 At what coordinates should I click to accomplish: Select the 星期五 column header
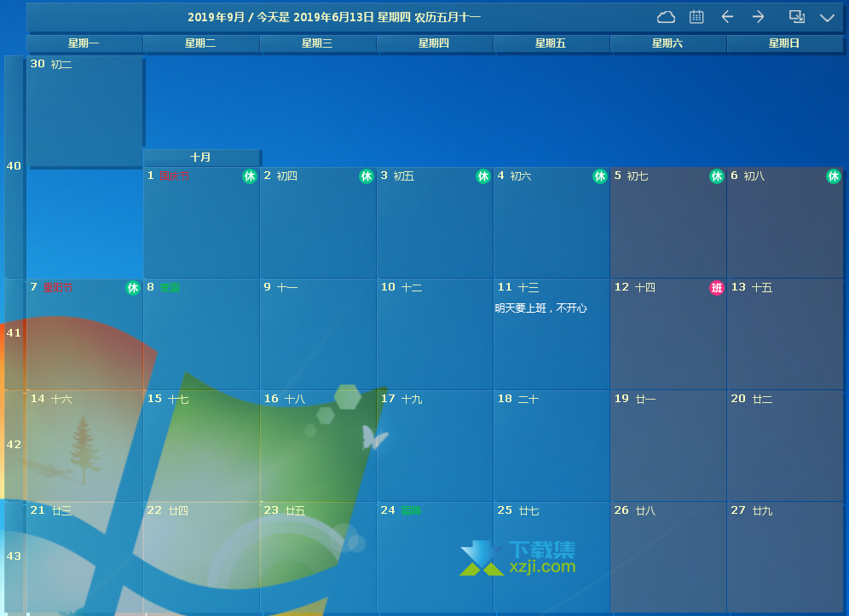[x=552, y=43]
